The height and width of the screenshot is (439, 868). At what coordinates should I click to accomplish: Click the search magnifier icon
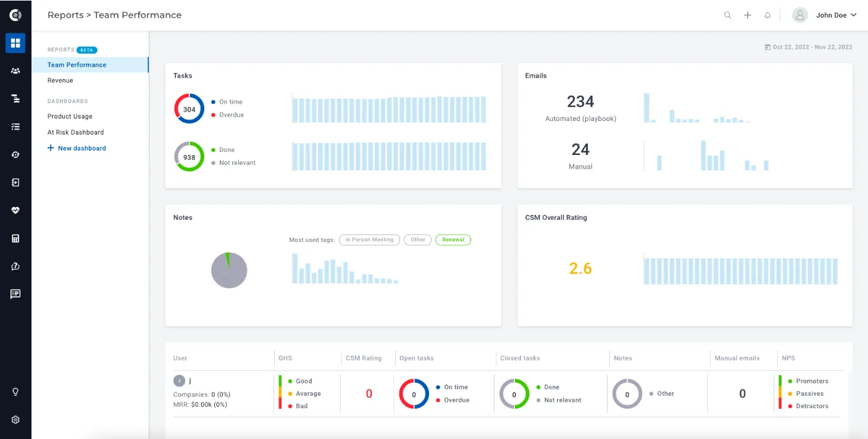(728, 15)
